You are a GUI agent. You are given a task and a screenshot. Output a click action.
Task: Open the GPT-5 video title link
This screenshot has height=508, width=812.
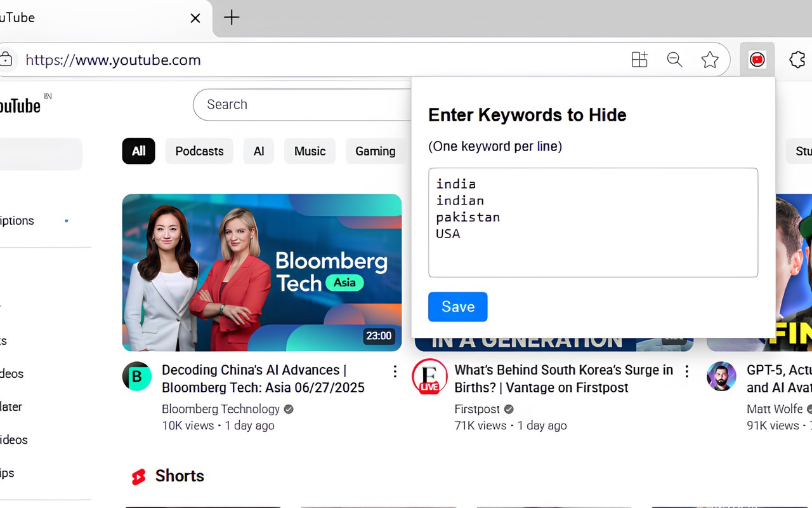click(x=779, y=378)
